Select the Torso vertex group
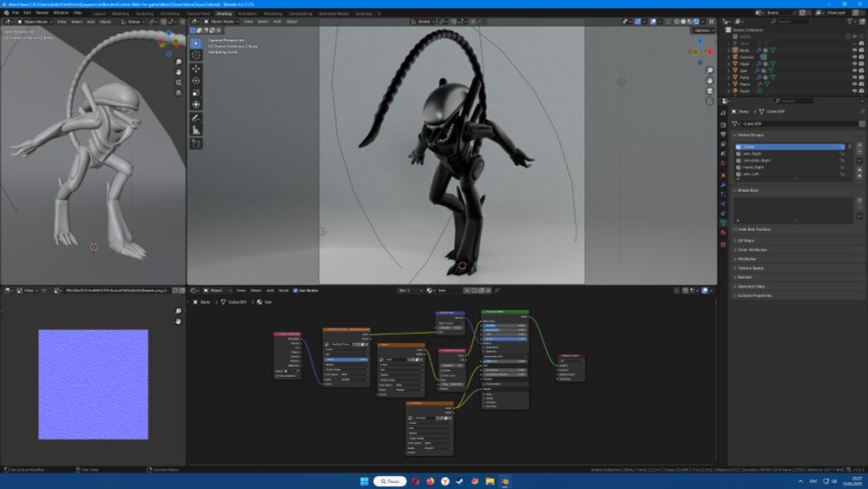 (x=748, y=147)
